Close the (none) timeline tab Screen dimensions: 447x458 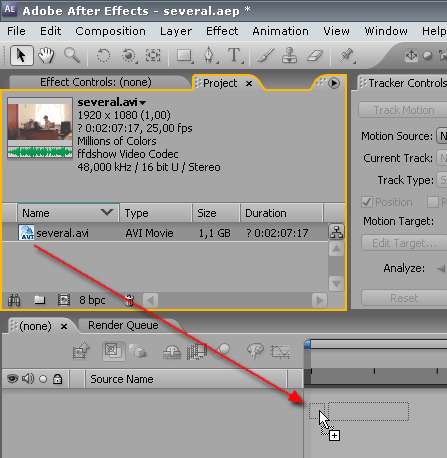[64, 326]
